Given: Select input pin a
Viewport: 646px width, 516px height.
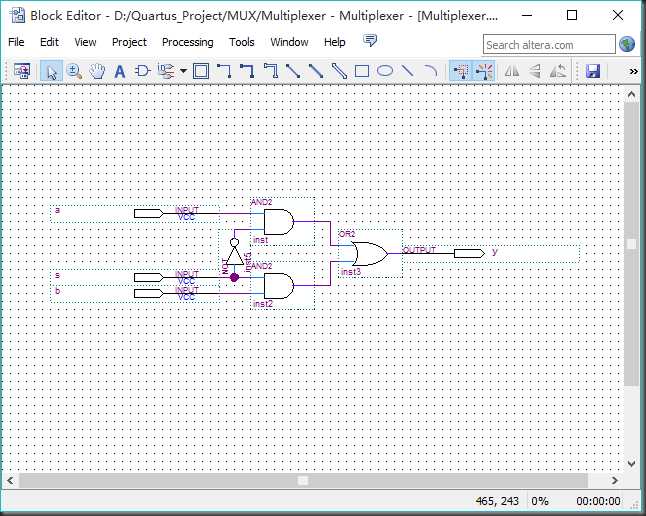Looking at the screenshot, I should (135, 213).
